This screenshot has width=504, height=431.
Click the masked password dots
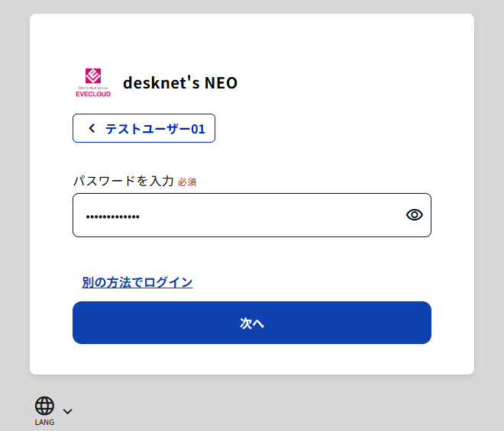[x=113, y=217]
